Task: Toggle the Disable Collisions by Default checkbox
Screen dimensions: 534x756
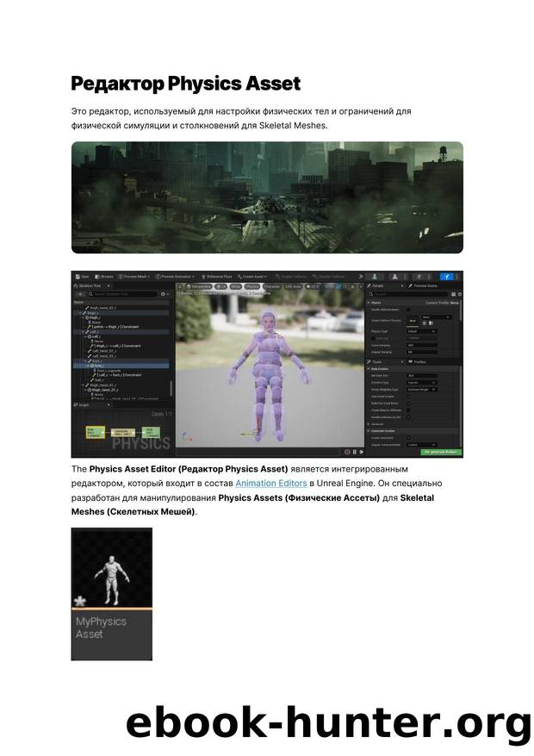Action: [x=408, y=417]
